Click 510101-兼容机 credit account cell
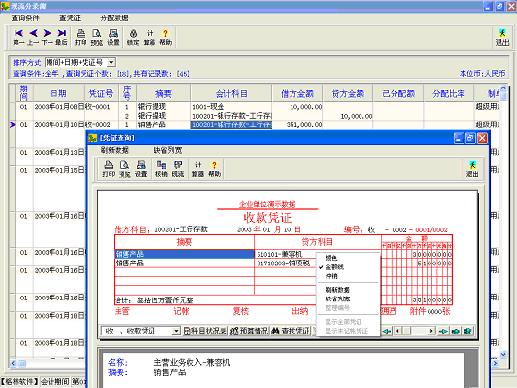The width and height of the screenshot is (517, 388). 285,254
